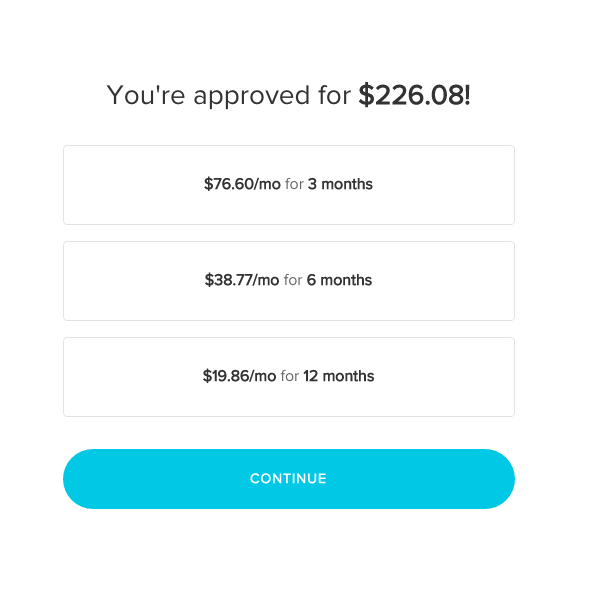596x598 pixels.
Task: Click the $76.60/mo price text
Action: 242,184
